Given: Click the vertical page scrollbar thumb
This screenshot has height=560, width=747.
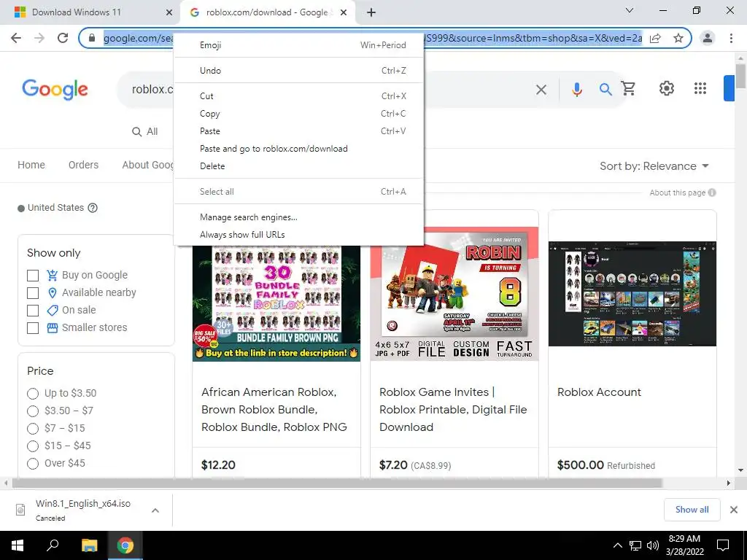Looking at the screenshot, I should [740, 76].
